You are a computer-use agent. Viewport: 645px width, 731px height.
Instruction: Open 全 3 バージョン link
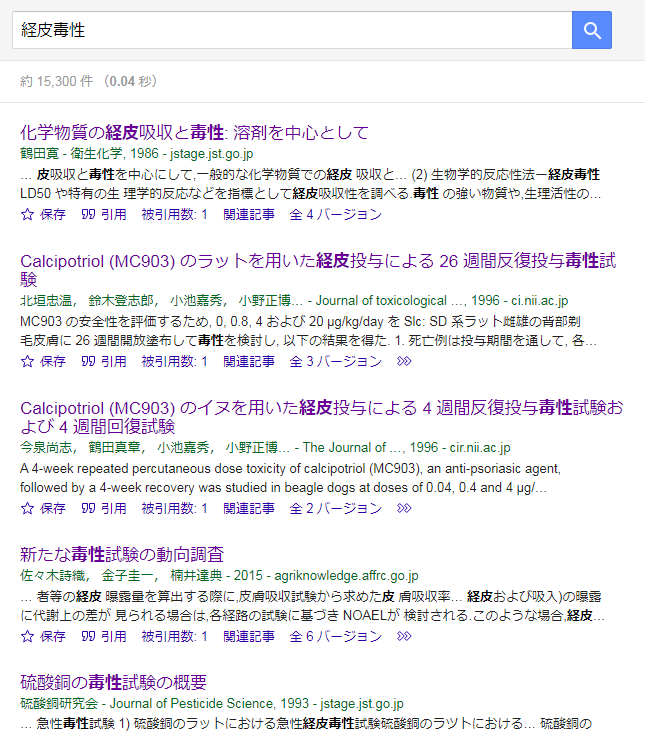(336, 361)
